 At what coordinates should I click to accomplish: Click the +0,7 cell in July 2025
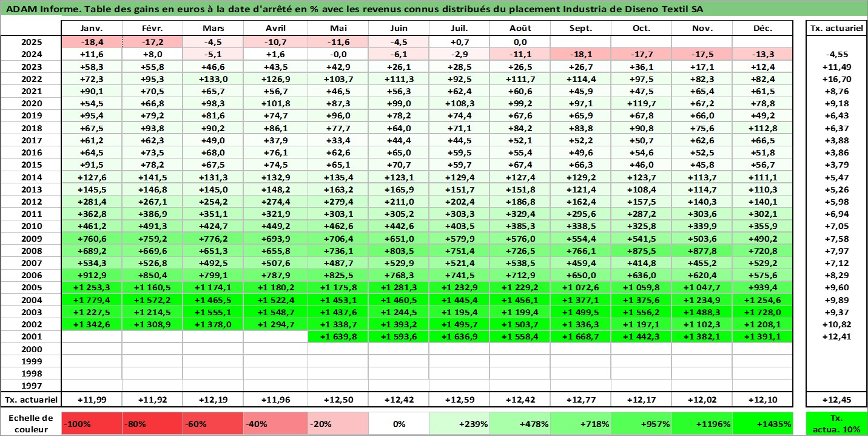[459, 43]
